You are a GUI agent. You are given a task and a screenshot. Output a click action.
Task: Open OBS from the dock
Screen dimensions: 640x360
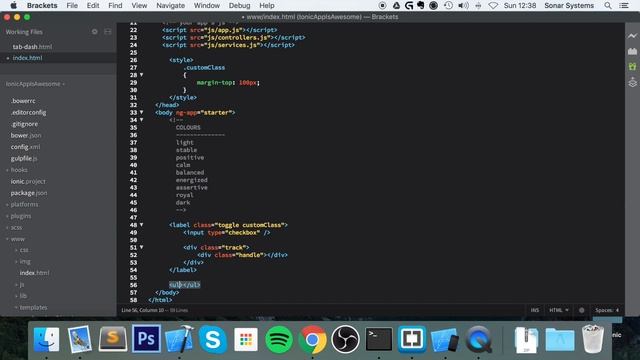point(345,339)
